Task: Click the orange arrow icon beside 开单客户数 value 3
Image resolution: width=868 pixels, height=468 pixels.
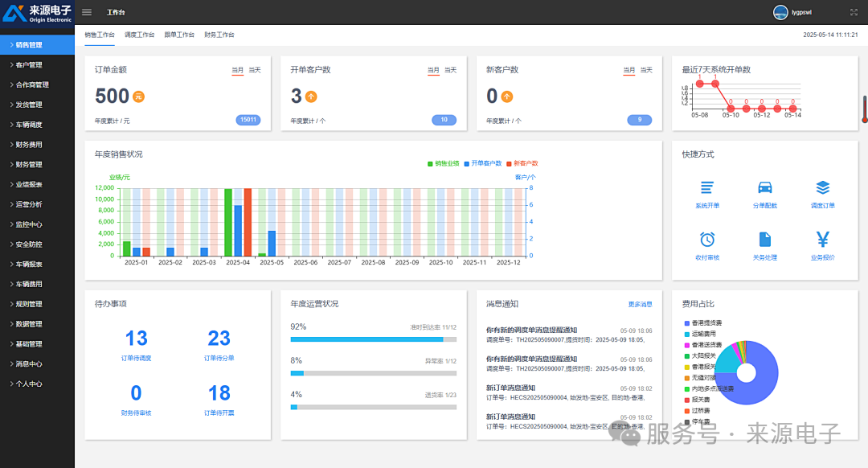Action: (311, 96)
